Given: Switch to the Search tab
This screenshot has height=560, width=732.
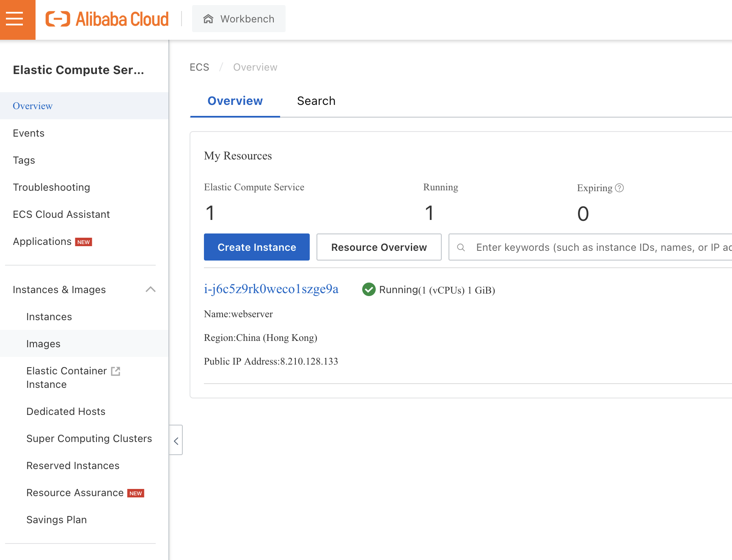Looking at the screenshot, I should click(x=316, y=101).
